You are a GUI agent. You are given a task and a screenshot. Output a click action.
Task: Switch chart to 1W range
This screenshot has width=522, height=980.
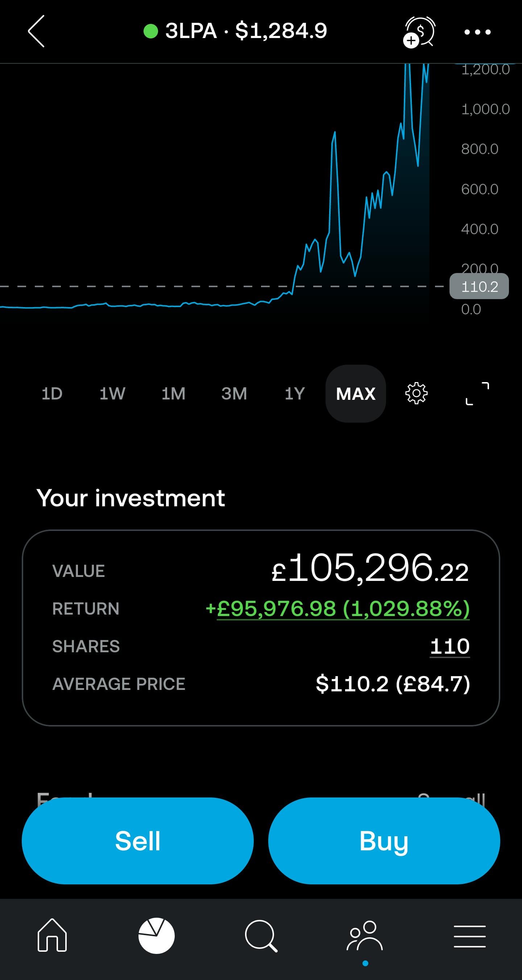112,394
